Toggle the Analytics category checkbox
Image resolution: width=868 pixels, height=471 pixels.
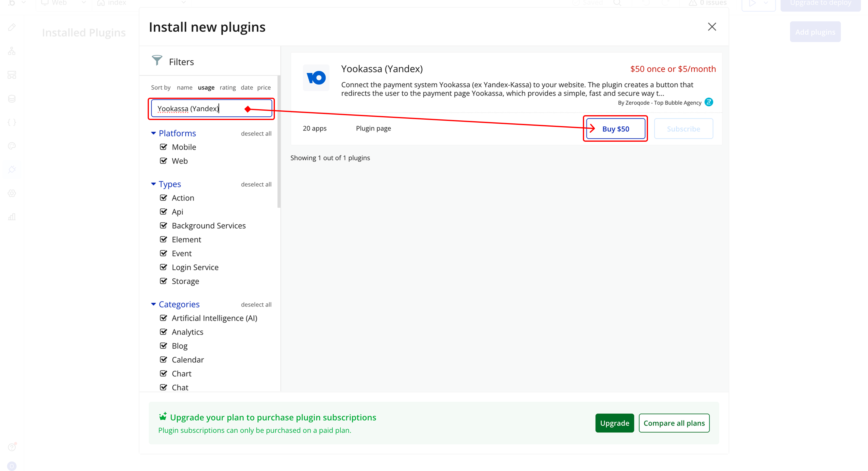pos(163,332)
